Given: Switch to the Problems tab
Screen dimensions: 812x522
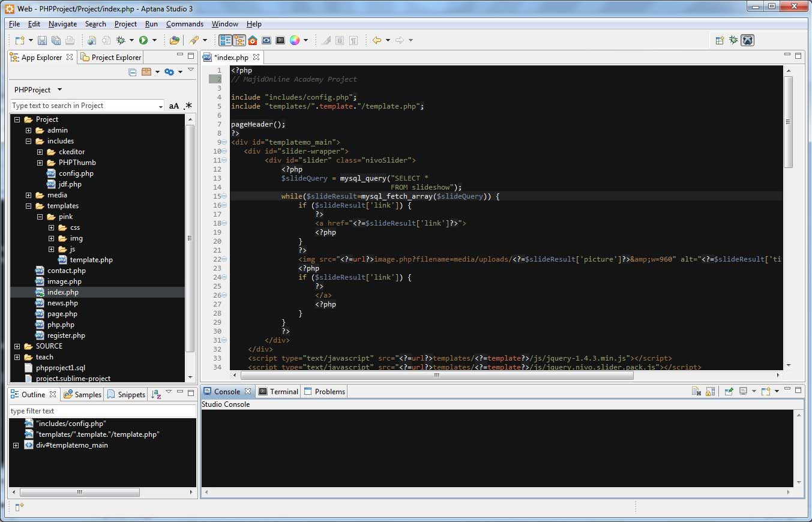Looking at the screenshot, I should coord(325,391).
